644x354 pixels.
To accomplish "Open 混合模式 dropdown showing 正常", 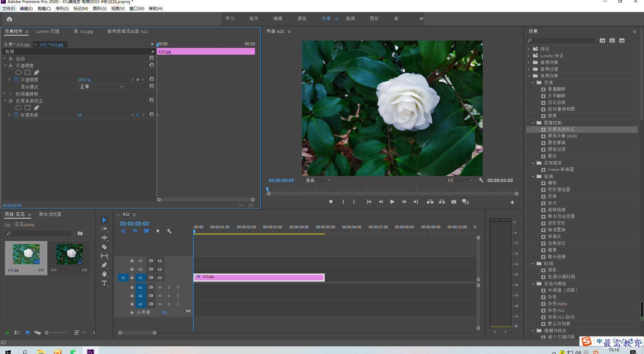I will pyautogui.click(x=101, y=86).
